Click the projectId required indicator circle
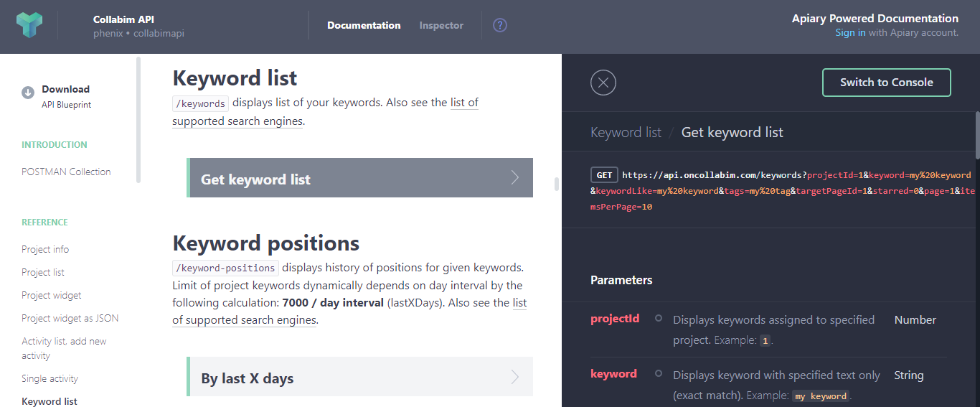The height and width of the screenshot is (407, 980). tap(658, 318)
